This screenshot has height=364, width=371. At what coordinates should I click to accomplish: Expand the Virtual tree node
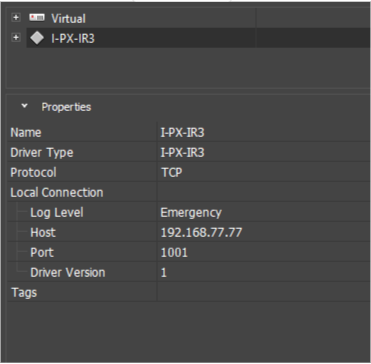tap(16, 18)
